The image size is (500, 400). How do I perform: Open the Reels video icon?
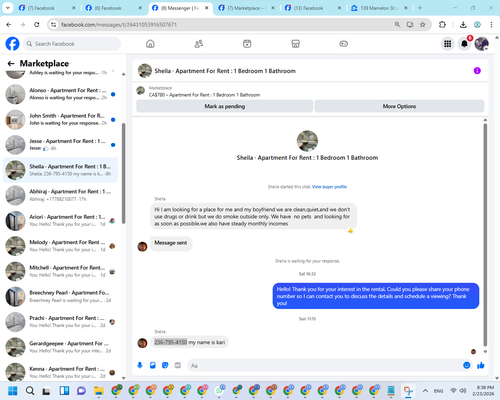coord(247,44)
